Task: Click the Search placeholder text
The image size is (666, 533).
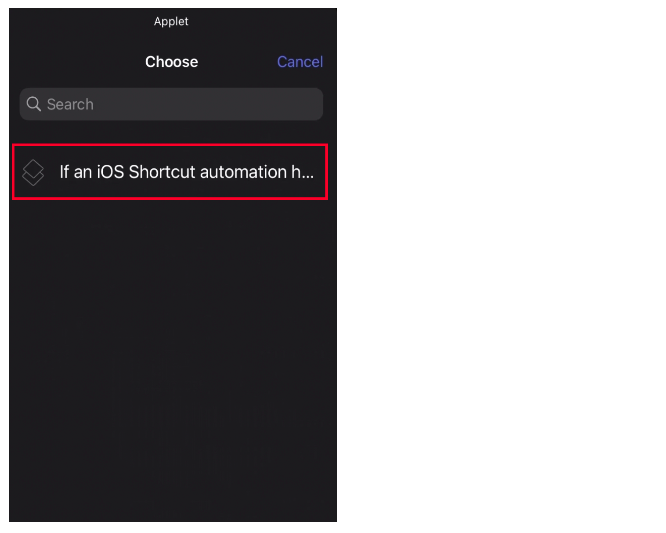Action: 70,104
